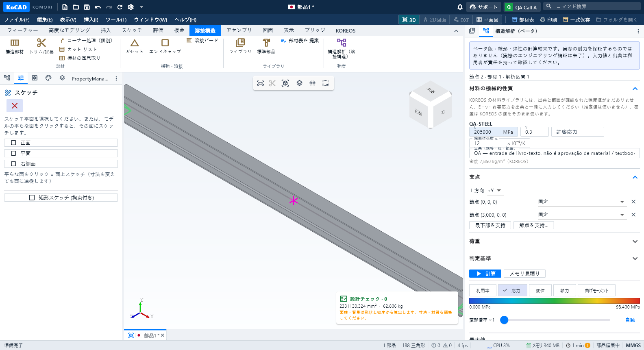Open 固定 dropdown for 節点 (0, 0, 0)

click(581, 202)
